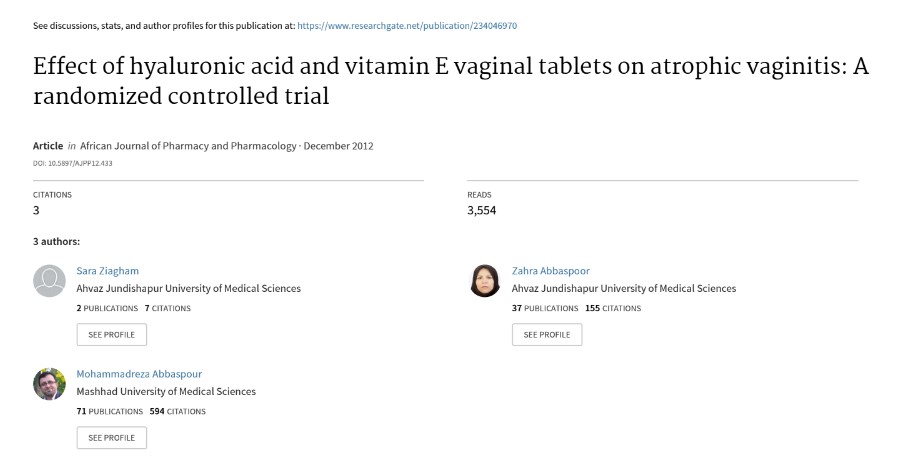Screen dimensions: 923x476
Task: Click African Journal of Pharmacy and Pharmacology
Action: click(188, 146)
